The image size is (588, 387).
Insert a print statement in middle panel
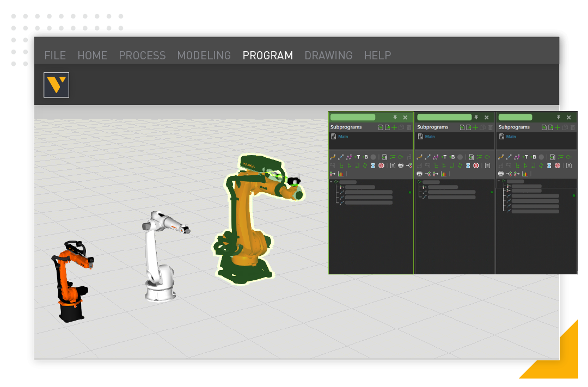[x=420, y=174]
